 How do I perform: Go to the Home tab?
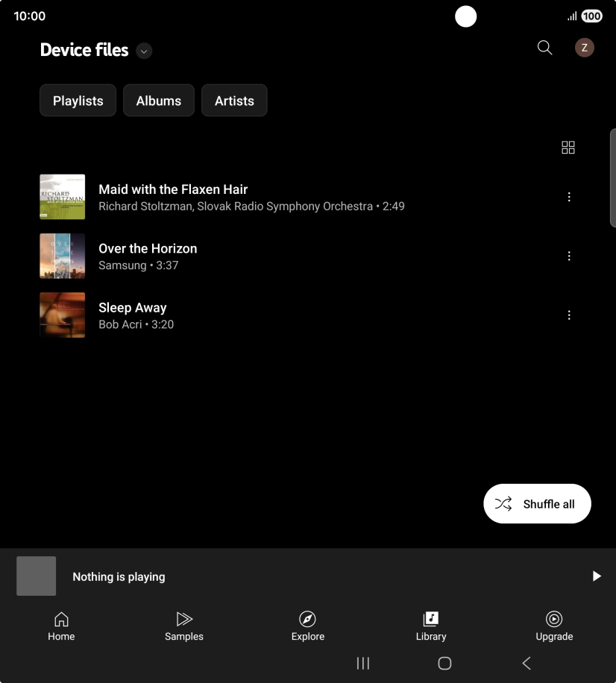point(60,626)
